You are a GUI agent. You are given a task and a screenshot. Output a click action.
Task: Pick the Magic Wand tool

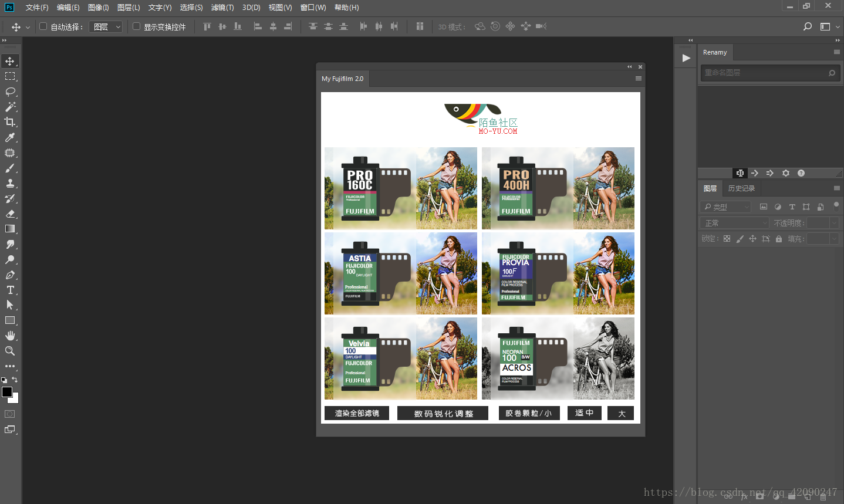10,107
